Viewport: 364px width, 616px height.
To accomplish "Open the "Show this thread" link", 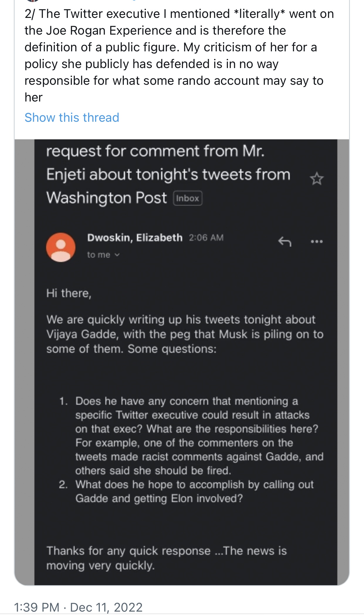I will (72, 118).
